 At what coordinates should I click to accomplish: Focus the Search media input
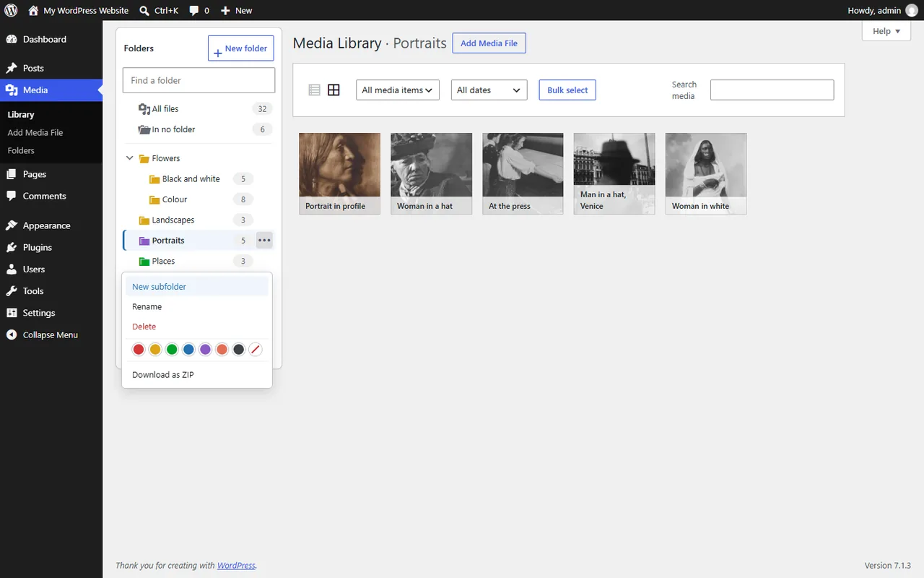pos(772,90)
